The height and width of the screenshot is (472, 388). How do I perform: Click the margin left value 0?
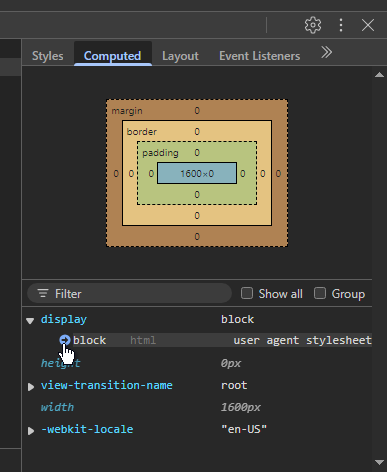116,173
